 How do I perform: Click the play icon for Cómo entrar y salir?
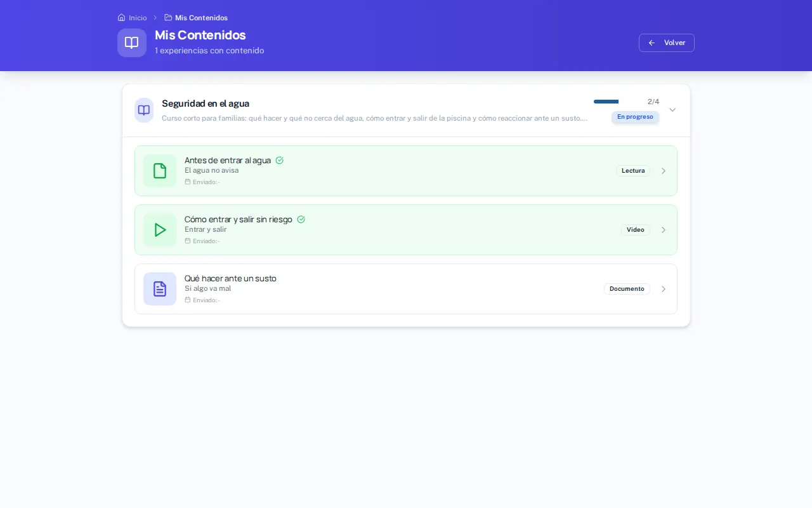point(160,230)
